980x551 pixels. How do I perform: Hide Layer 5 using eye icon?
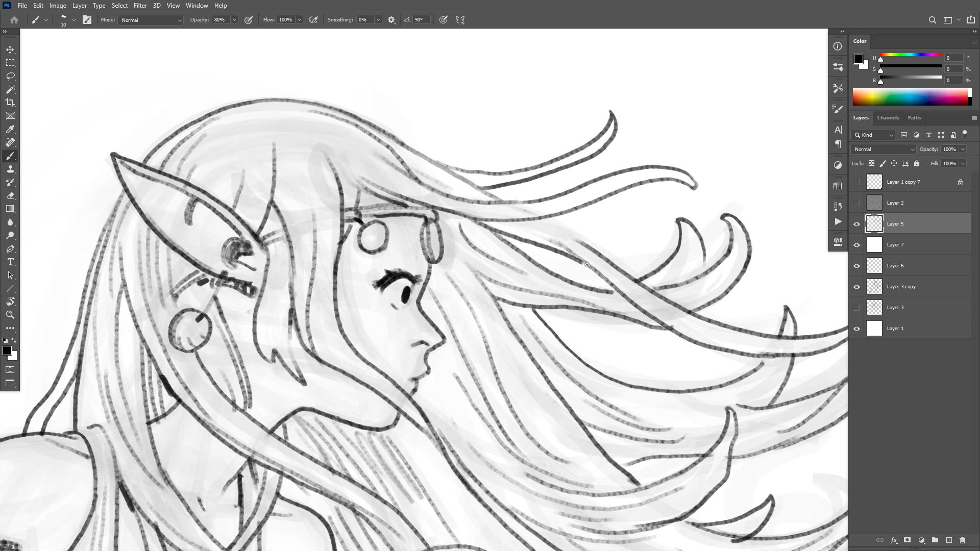pos(856,224)
